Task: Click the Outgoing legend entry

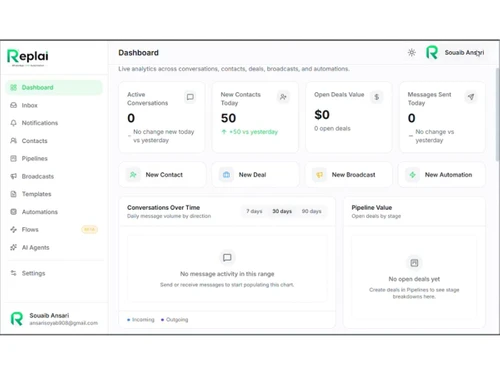Action: click(x=174, y=320)
